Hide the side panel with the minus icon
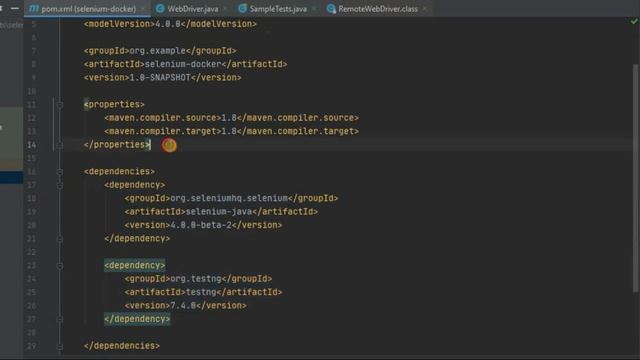The width and height of the screenshot is (640, 360). (x=15, y=8)
